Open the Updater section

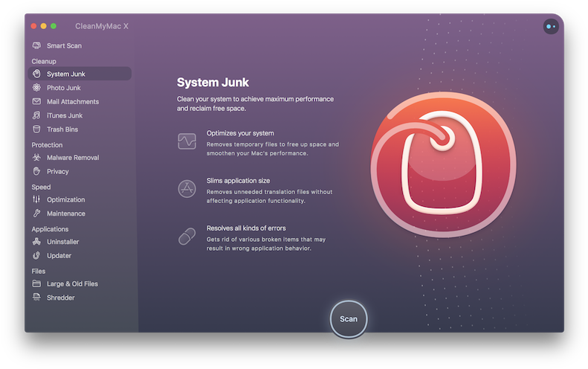click(x=59, y=256)
